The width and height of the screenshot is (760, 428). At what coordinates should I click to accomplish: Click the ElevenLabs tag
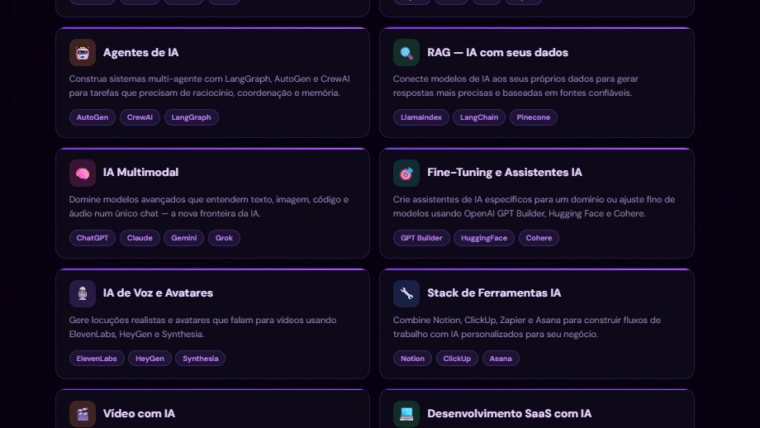pos(97,358)
